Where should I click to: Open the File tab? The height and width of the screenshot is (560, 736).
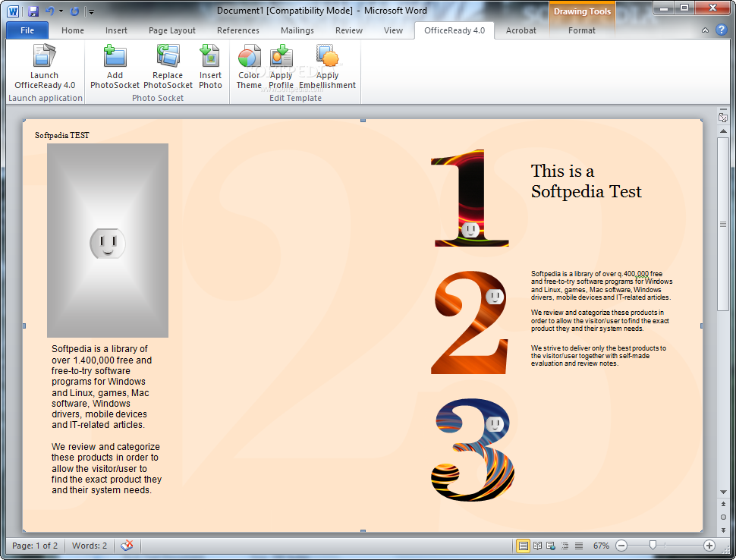(27, 30)
